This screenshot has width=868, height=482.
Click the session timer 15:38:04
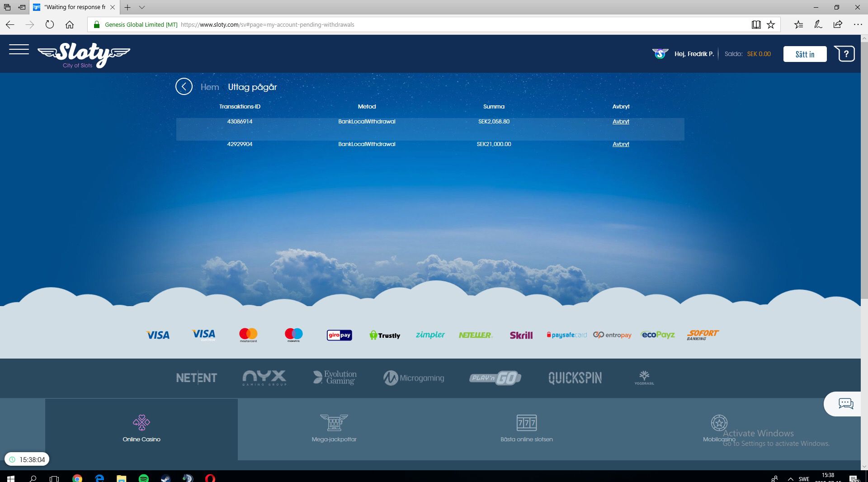[27, 459]
